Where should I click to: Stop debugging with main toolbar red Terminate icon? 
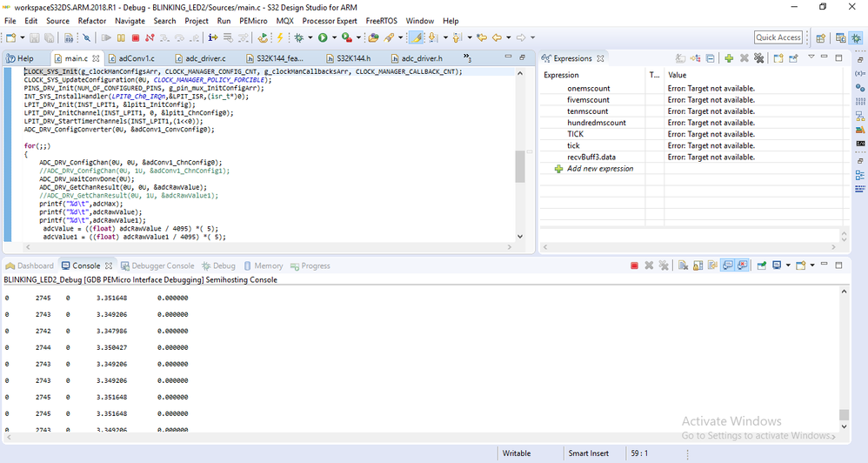(135, 37)
